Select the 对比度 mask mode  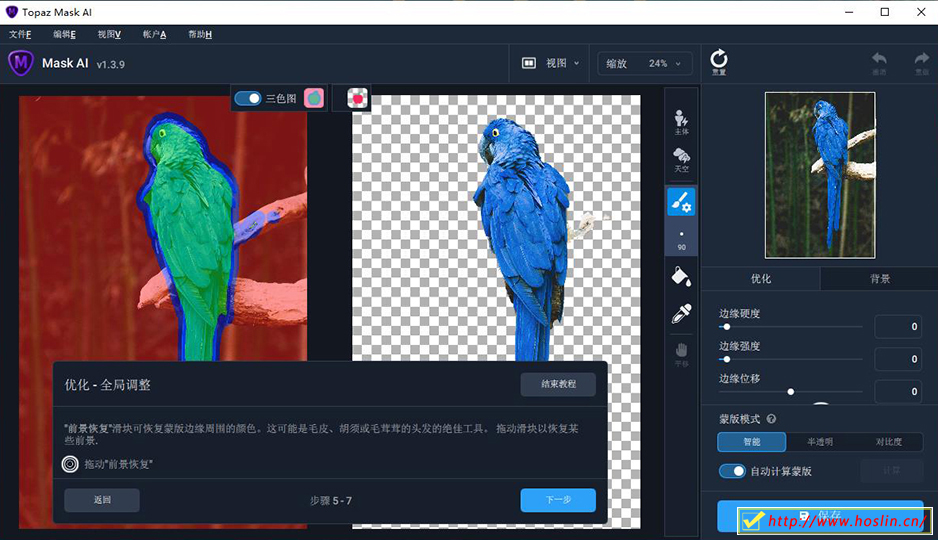point(888,442)
